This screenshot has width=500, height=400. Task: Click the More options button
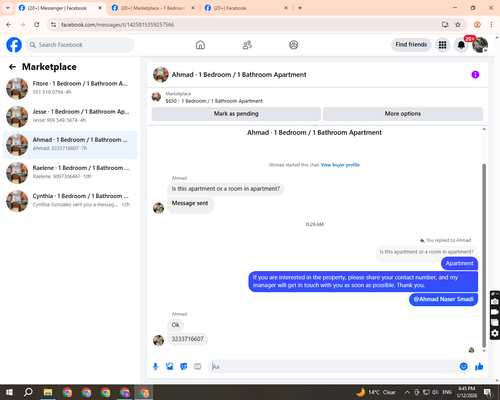(x=403, y=114)
